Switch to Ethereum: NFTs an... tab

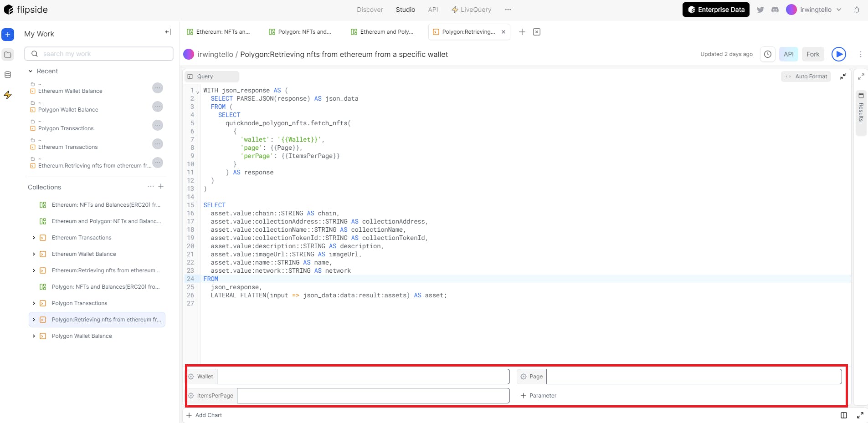click(218, 32)
